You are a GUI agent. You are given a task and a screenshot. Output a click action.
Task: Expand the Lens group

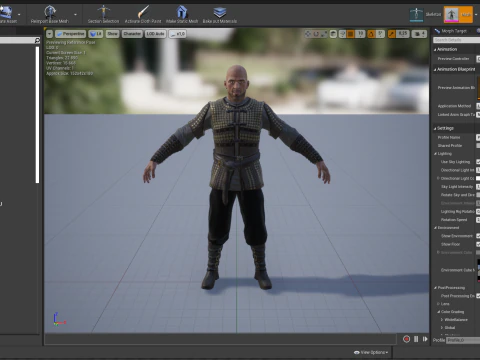tap(438, 304)
